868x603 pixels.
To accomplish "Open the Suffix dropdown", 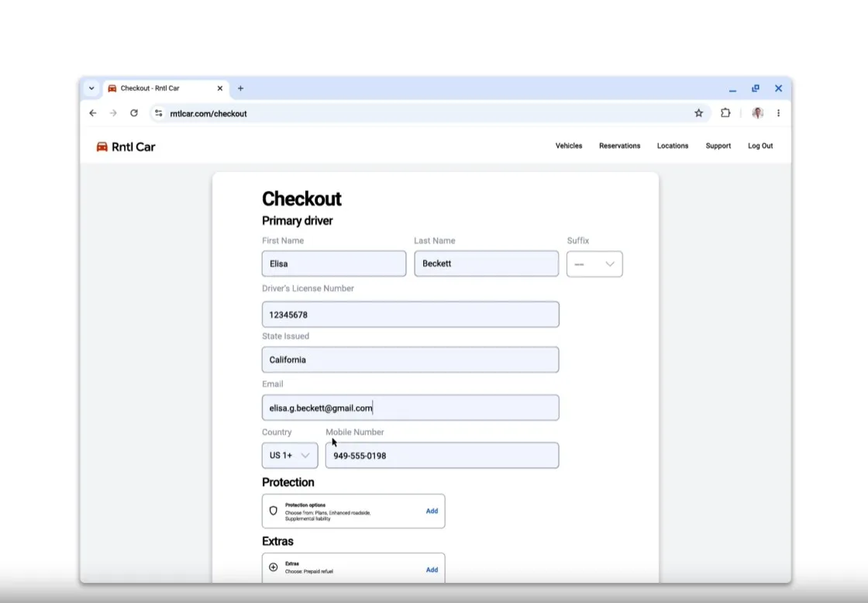I will pos(594,264).
